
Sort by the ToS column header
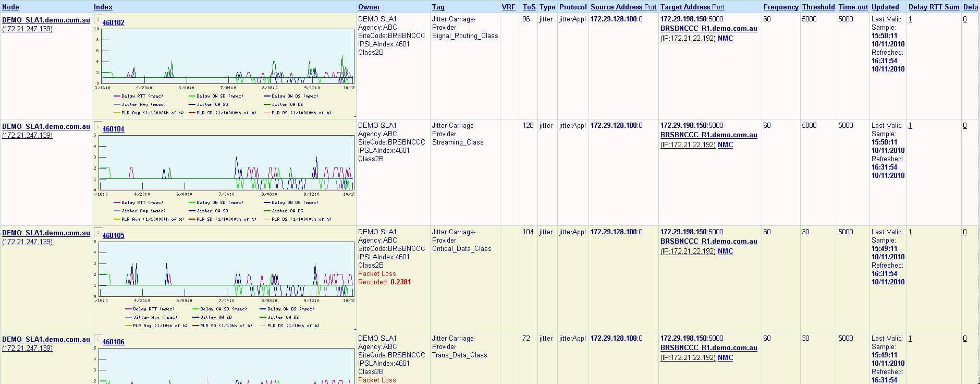tap(529, 7)
